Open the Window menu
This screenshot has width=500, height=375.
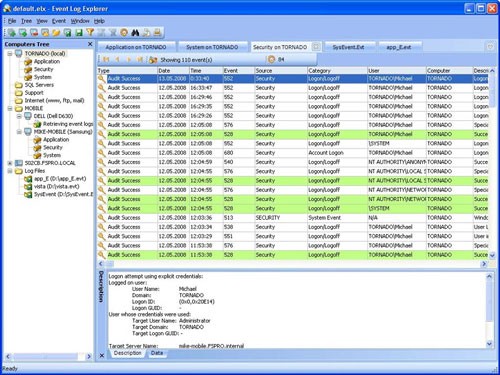(80, 21)
